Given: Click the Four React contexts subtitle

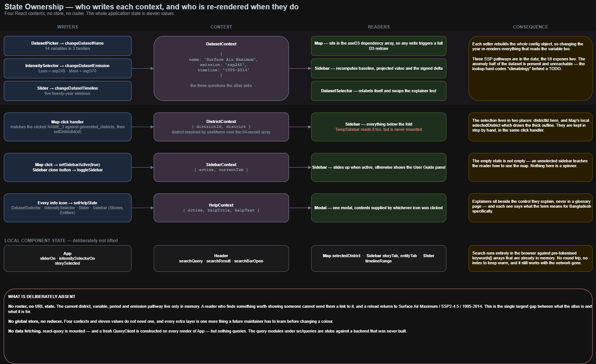Looking at the screenshot, I should point(90,13).
